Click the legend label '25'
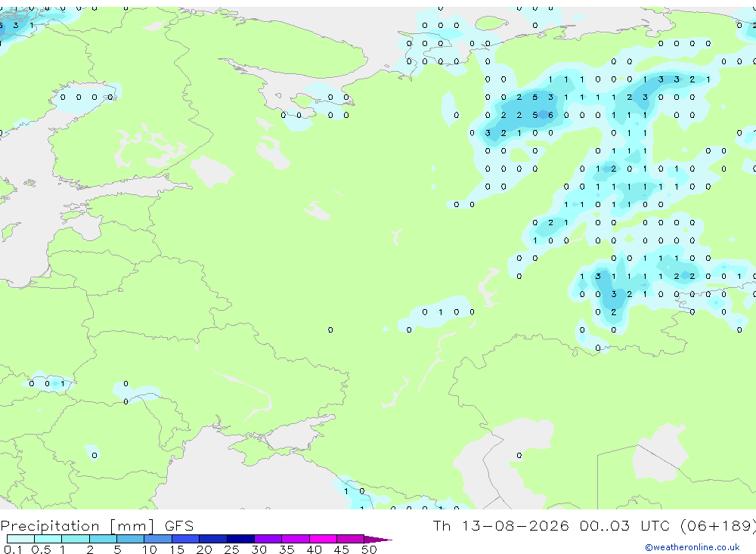 tap(231, 549)
